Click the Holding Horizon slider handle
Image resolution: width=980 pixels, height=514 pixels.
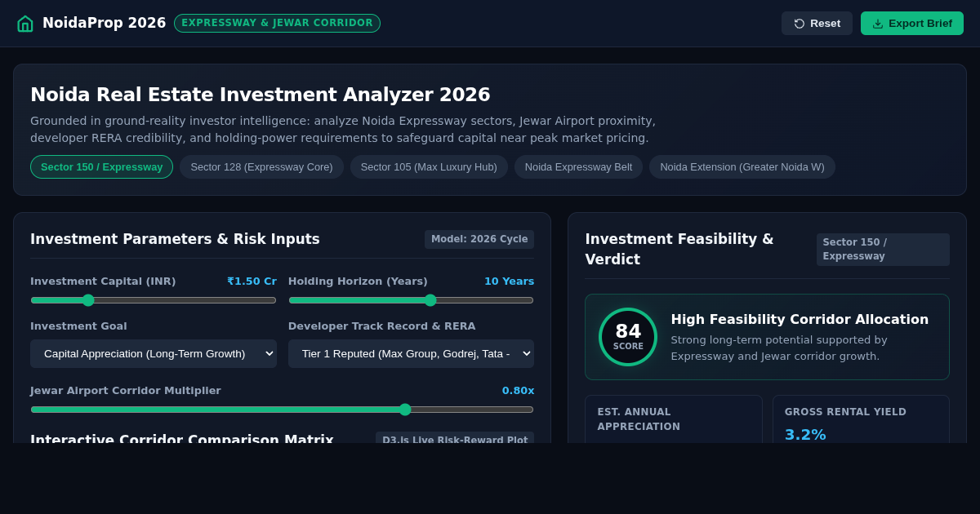[x=430, y=300]
